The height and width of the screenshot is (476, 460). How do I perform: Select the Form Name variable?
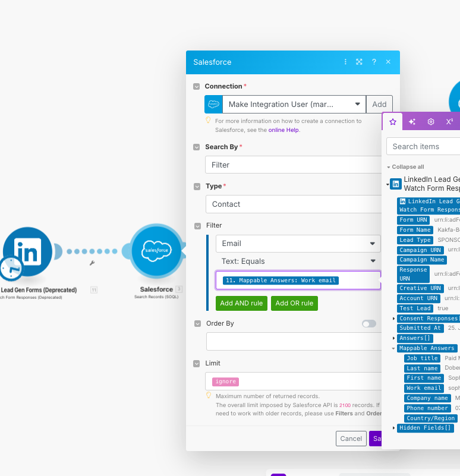click(415, 230)
